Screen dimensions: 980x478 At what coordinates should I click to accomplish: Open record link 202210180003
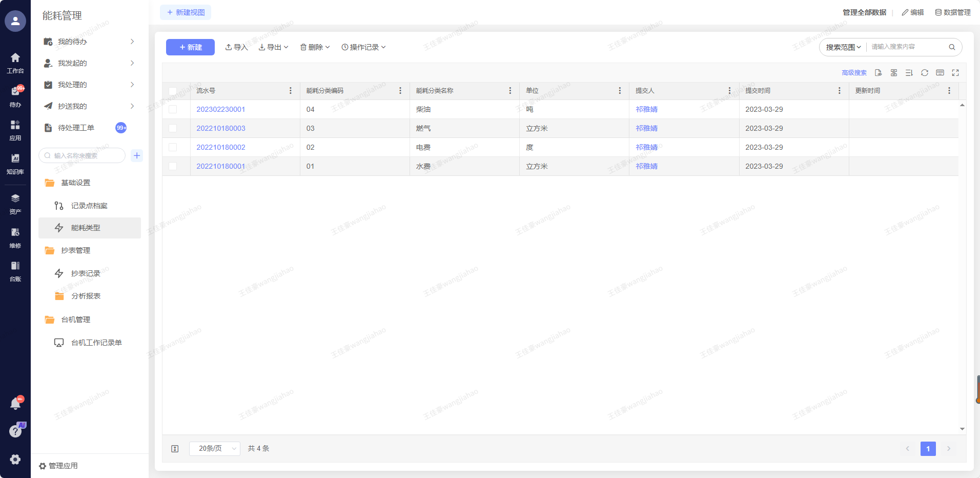point(221,128)
